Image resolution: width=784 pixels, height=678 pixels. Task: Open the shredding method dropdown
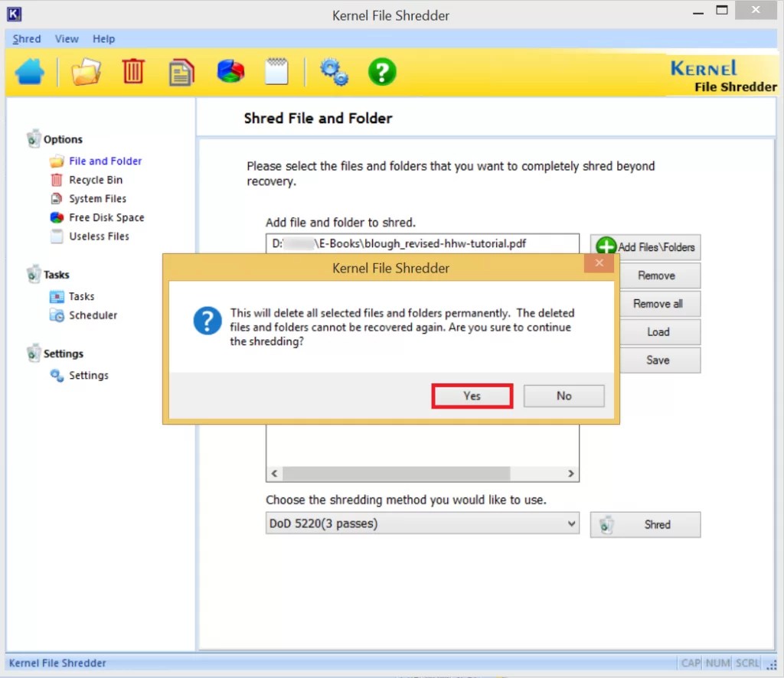pyautogui.click(x=570, y=523)
